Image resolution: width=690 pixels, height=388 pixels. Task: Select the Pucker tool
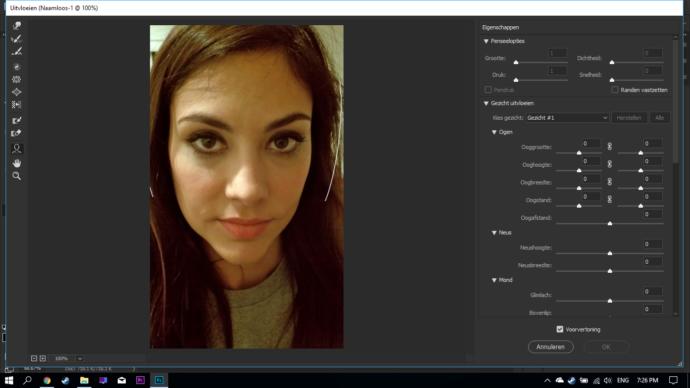click(x=17, y=80)
